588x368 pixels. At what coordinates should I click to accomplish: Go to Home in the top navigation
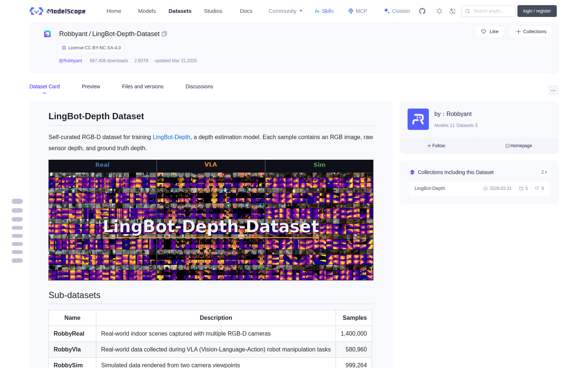click(114, 11)
